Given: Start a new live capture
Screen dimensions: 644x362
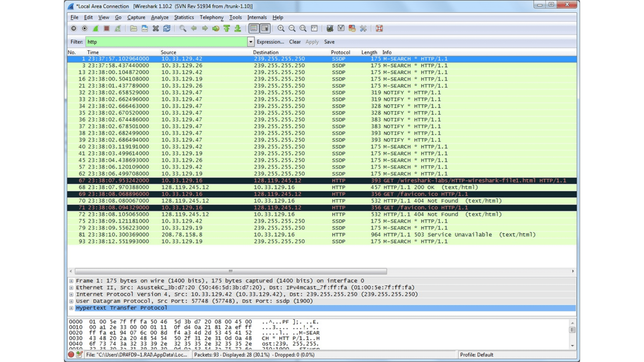Looking at the screenshot, I should pos(96,28).
